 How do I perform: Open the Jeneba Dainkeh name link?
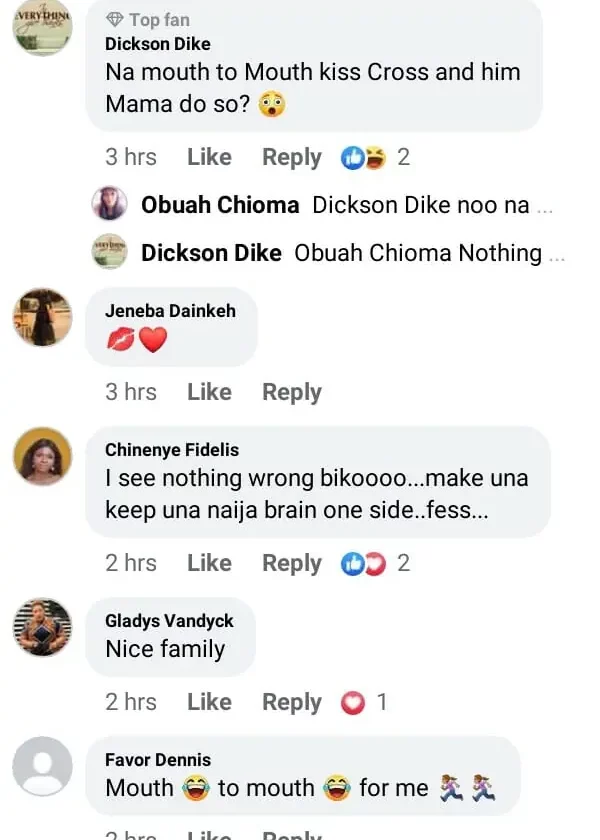point(170,311)
